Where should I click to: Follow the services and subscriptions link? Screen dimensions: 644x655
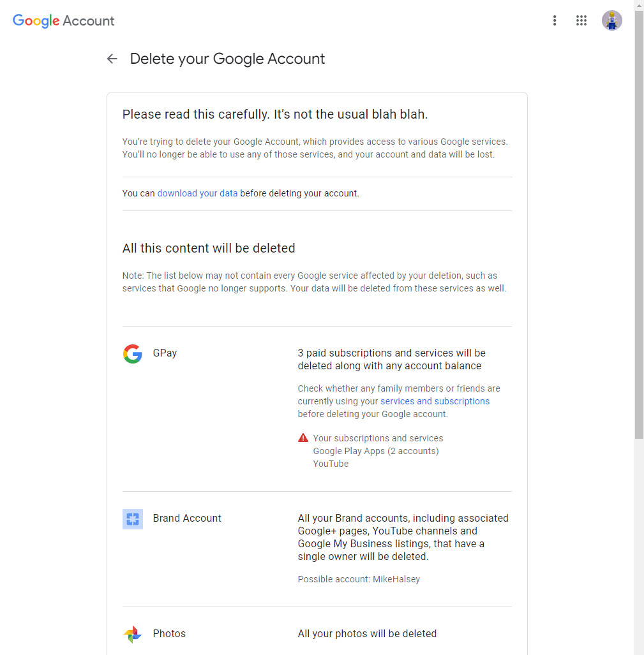point(435,401)
